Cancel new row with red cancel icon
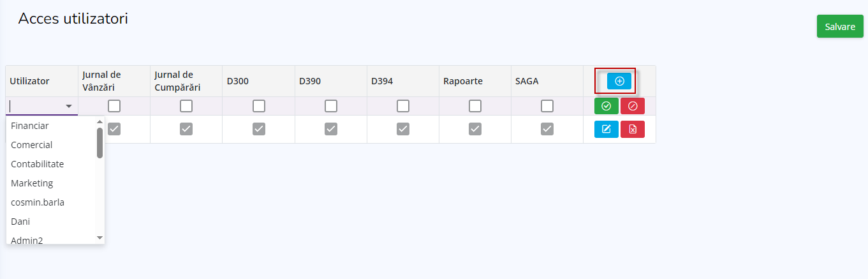868x279 pixels. [x=632, y=106]
